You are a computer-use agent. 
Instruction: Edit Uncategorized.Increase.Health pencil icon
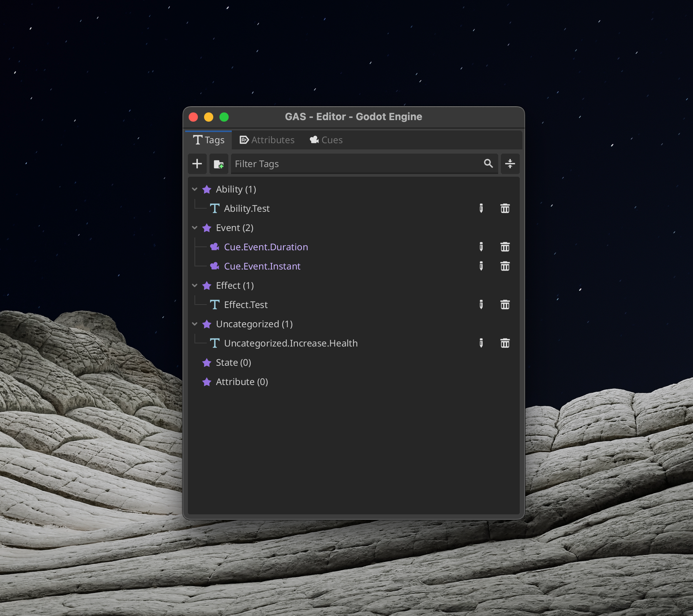(x=481, y=343)
